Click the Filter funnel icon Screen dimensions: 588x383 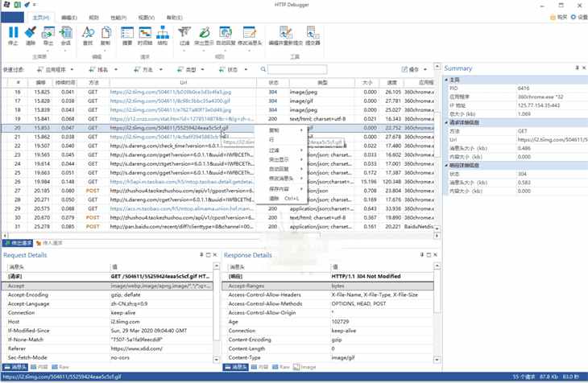pos(184,33)
